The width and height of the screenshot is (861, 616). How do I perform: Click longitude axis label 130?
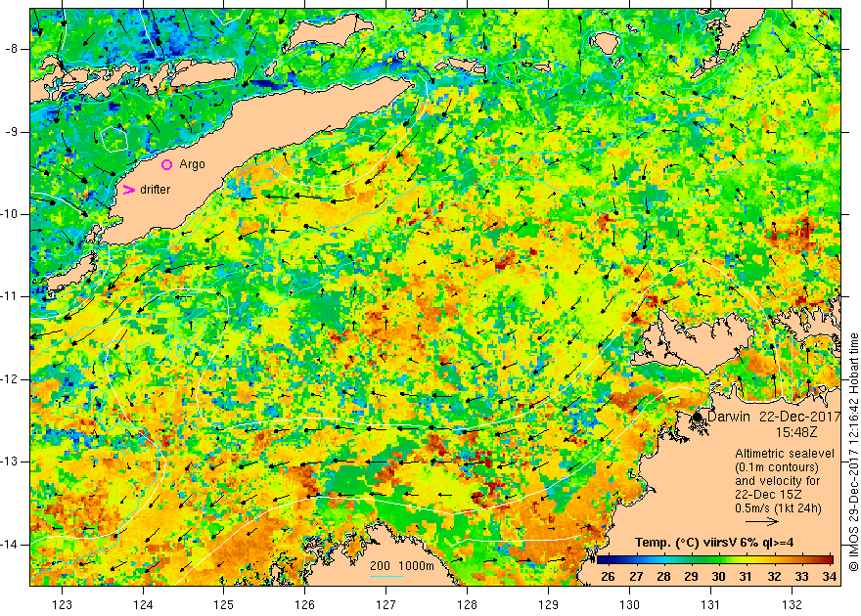pyautogui.click(x=629, y=604)
